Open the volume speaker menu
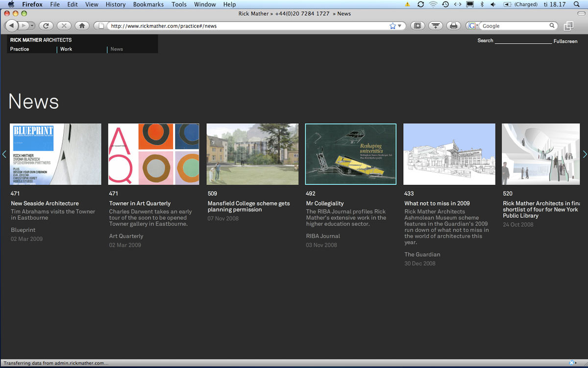 pyautogui.click(x=493, y=4)
